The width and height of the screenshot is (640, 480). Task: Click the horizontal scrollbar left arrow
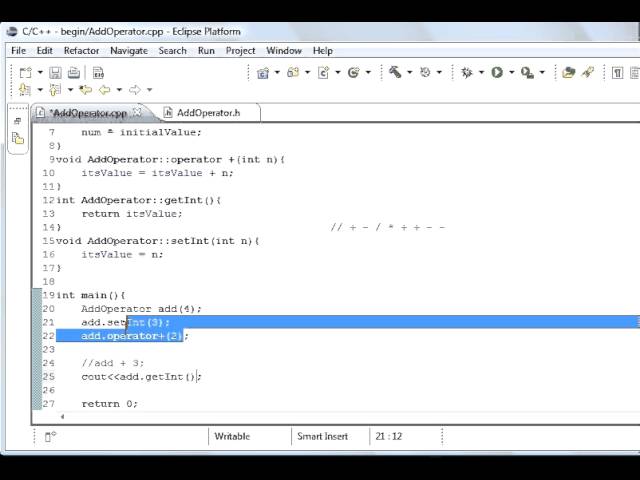pos(62,417)
